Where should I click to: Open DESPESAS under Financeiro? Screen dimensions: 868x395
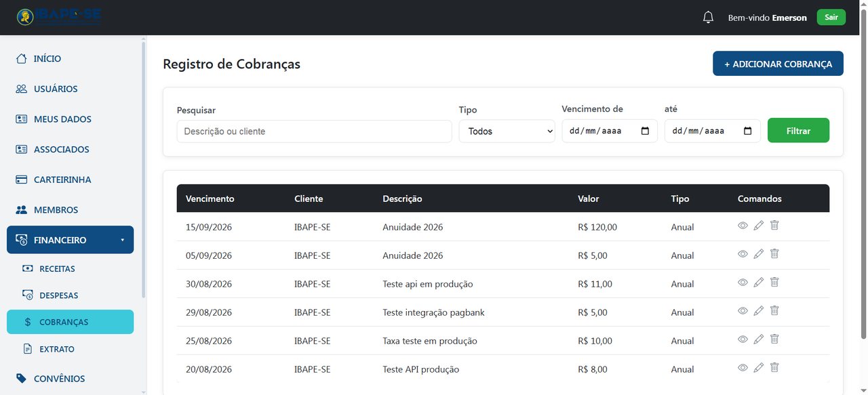click(x=71, y=295)
